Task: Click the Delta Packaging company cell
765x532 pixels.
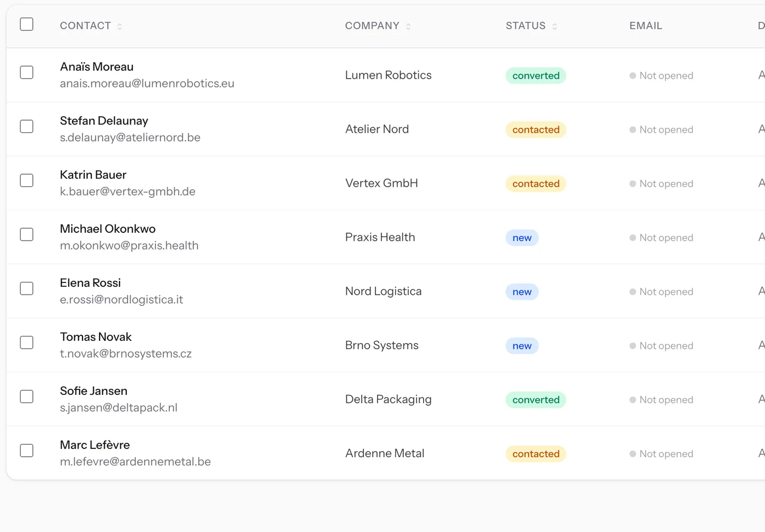Action: [388, 399]
